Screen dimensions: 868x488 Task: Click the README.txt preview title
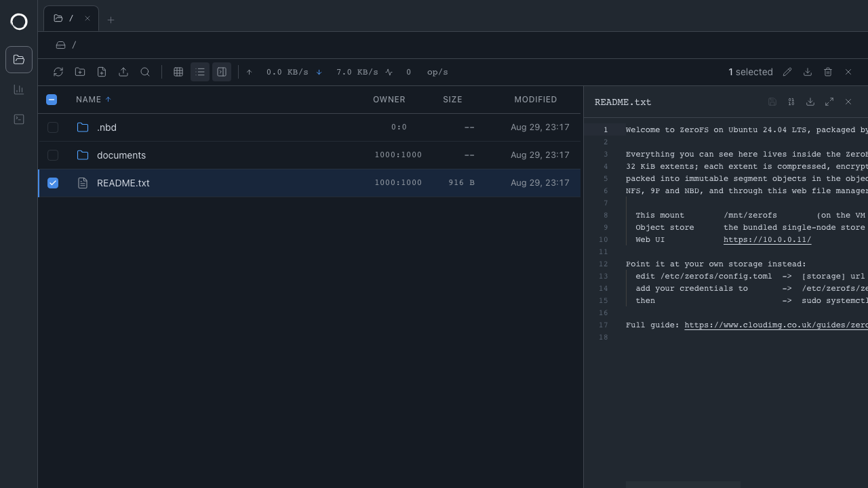[x=623, y=102]
